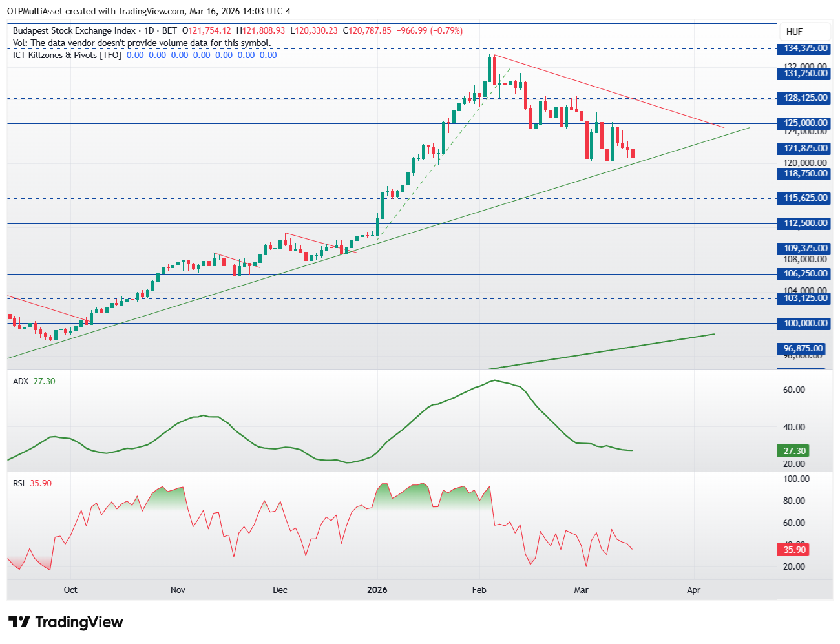Click the TradingView logo icon
Viewport: 840px width, 644px height.
coord(19,622)
